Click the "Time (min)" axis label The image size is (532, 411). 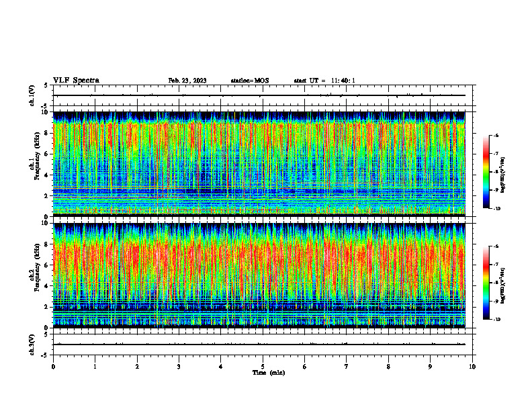[x=269, y=373]
